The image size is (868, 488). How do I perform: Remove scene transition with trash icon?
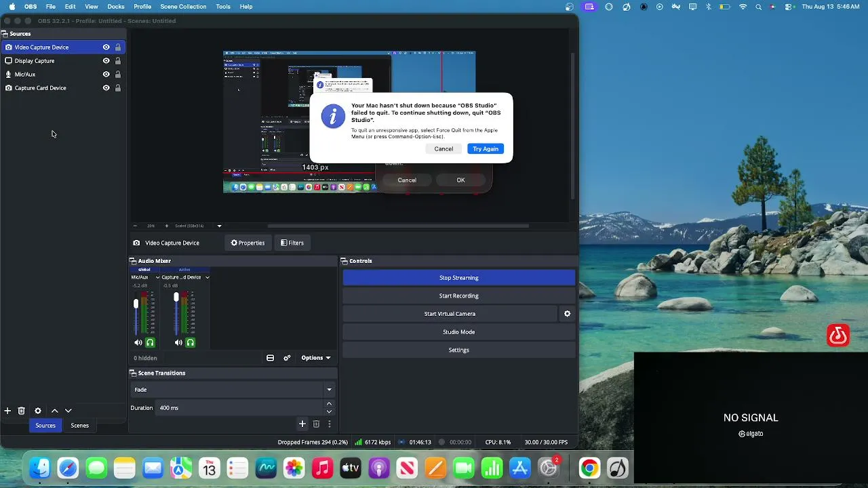pos(316,424)
